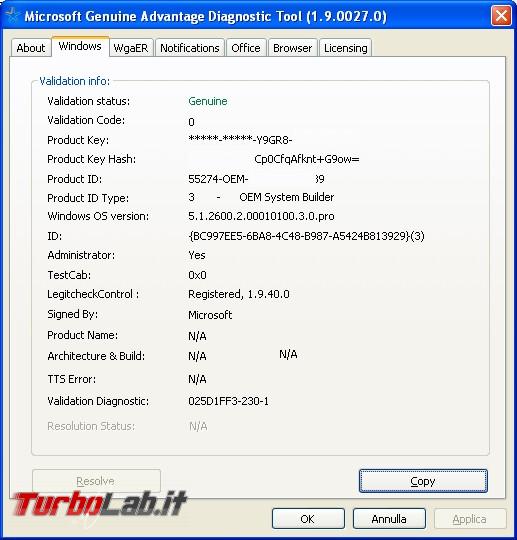517x540 pixels.
Task: Click the Product Key Hash value
Action: (307, 159)
